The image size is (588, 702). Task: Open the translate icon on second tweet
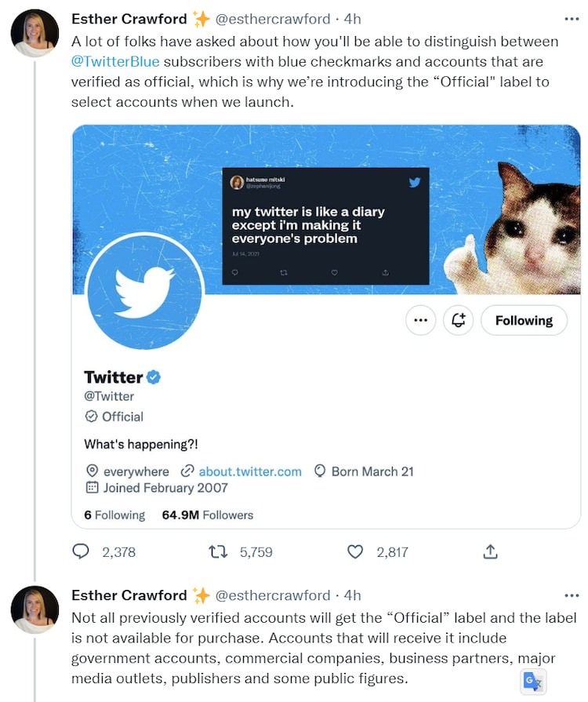[x=533, y=682]
